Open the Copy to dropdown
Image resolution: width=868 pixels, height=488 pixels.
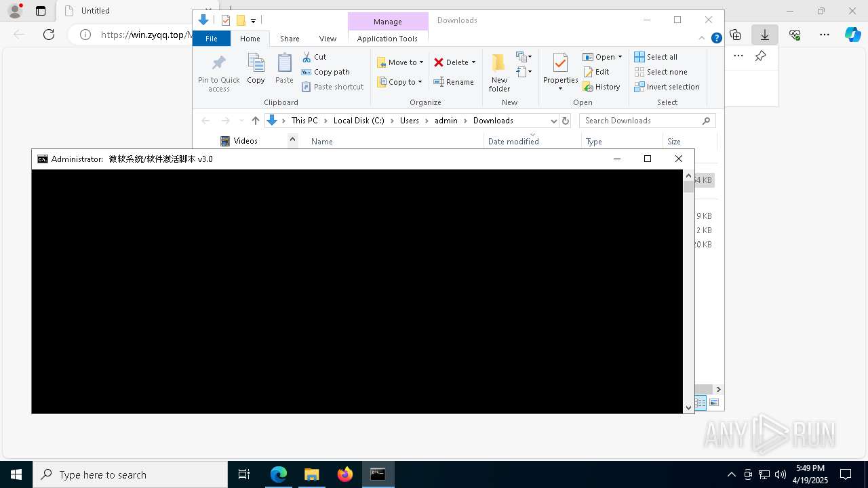(400, 82)
